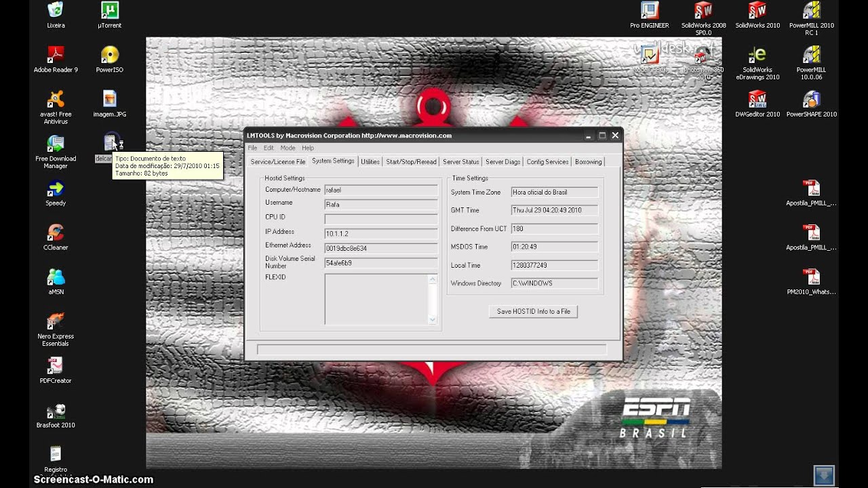Switch to the Server Status tab

click(x=461, y=162)
